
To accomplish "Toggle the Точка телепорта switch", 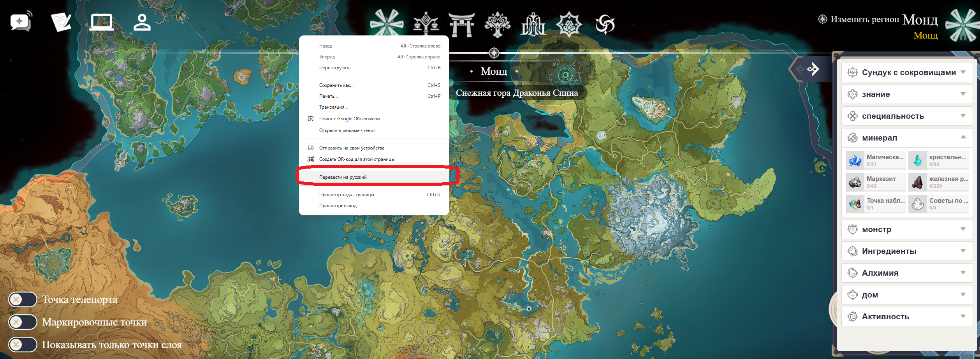I will coord(23,299).
